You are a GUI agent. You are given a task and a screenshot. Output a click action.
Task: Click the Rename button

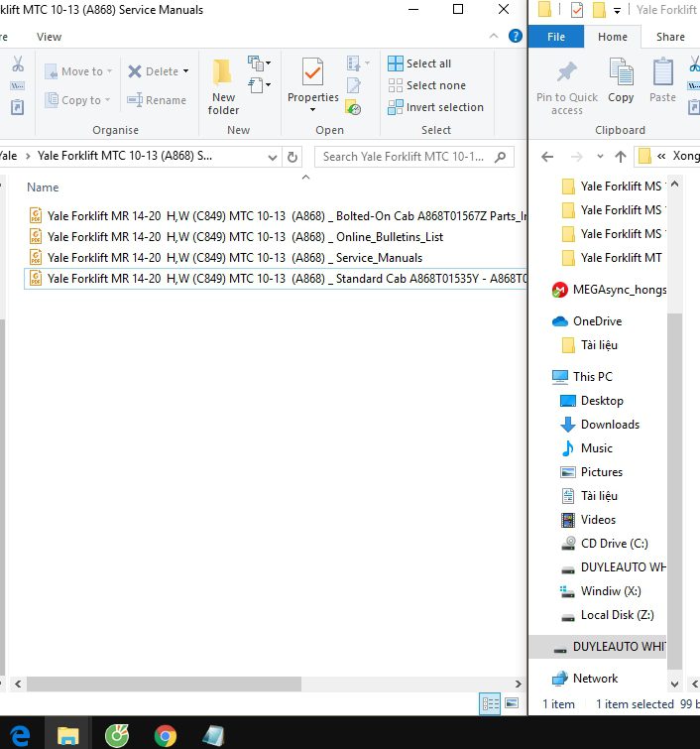tap(156, 100)
